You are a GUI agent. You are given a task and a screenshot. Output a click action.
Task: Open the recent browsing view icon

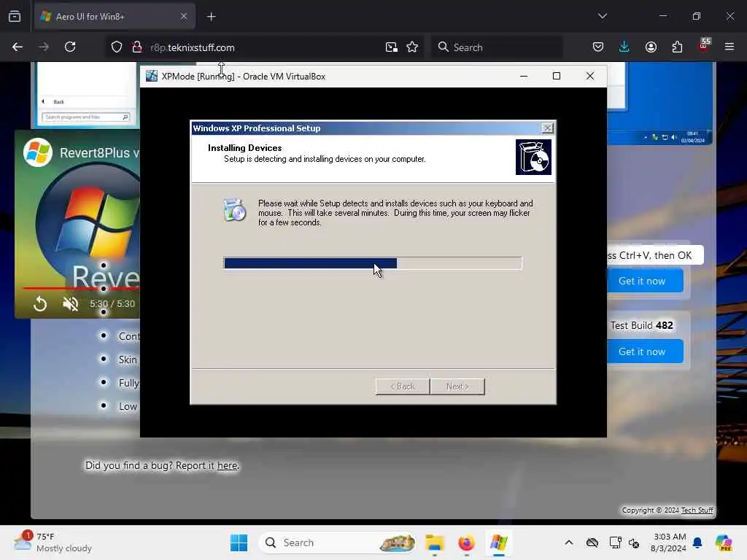click(15, 17)
